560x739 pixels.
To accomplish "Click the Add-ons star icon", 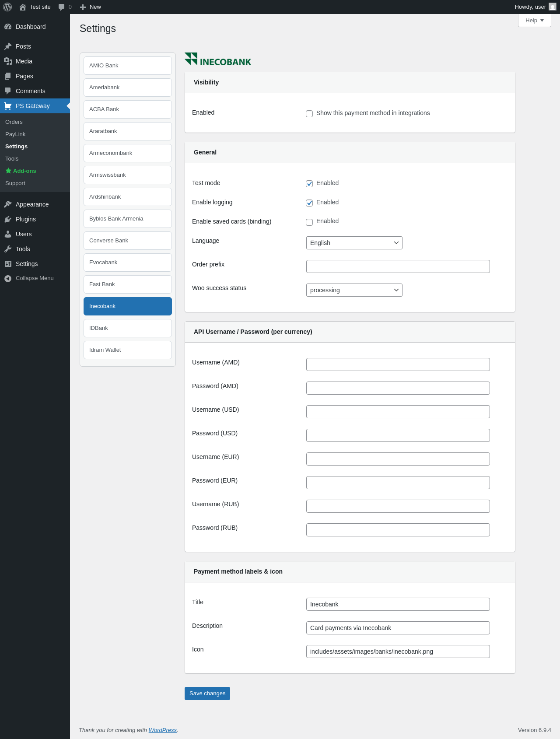I will [x=8, y=171].
